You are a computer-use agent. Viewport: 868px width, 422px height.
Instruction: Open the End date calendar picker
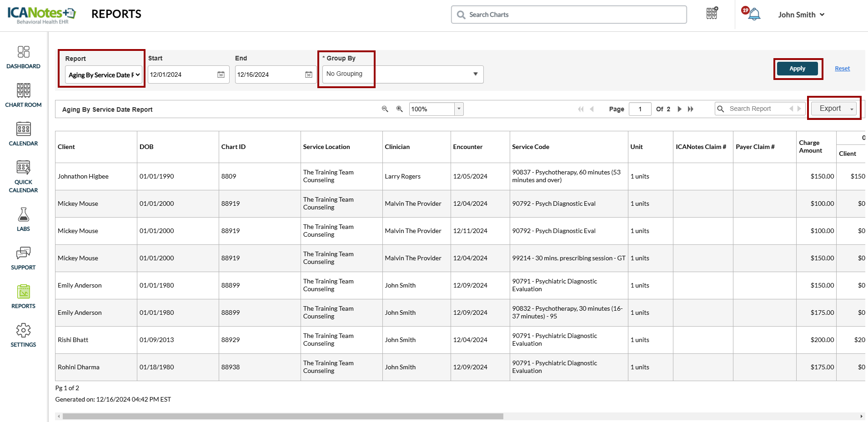click(308, 74)
